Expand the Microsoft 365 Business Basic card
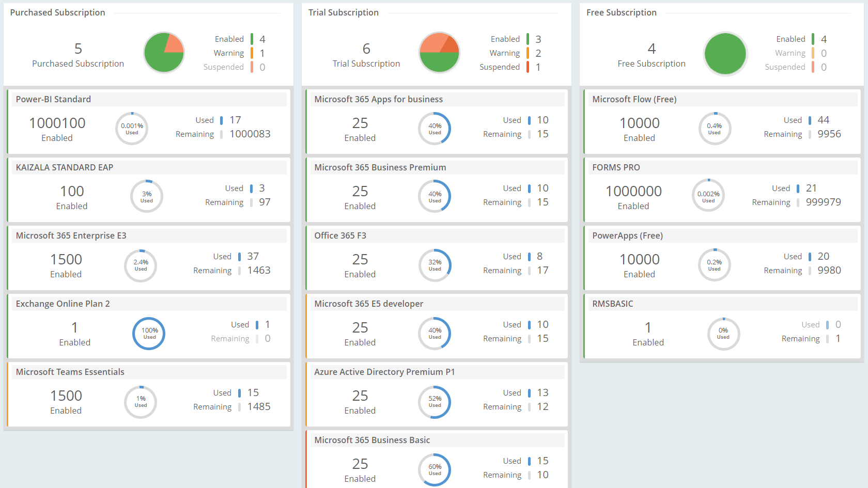The image size is (868, 488). coord(372,439)
